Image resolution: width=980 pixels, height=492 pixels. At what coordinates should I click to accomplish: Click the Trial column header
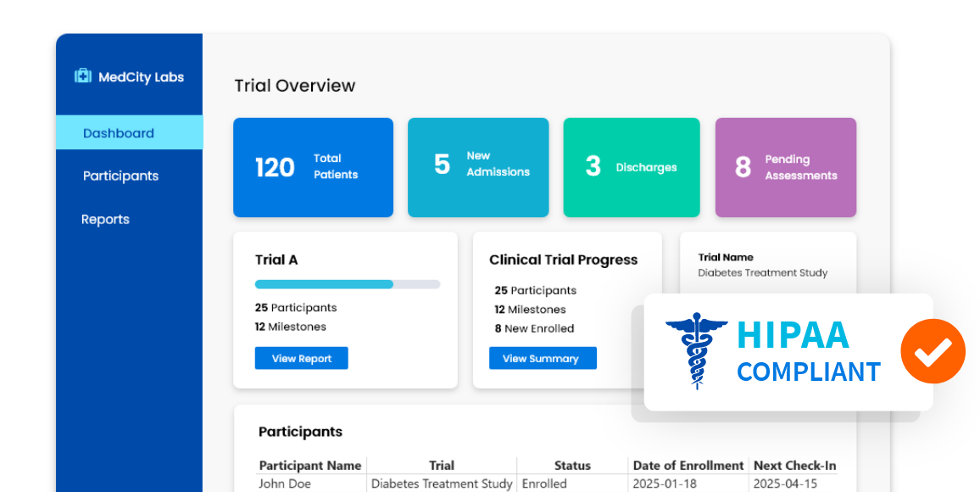(x=441, y=466)
